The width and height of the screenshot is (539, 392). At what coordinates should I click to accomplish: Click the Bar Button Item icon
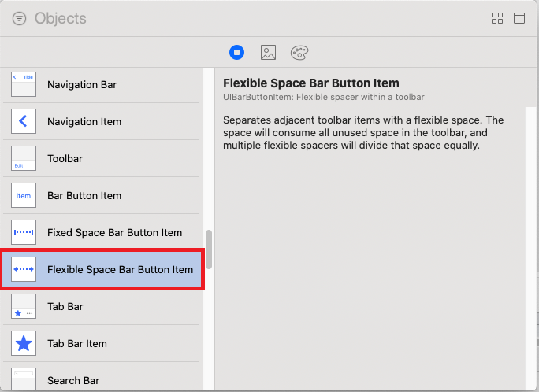tap(24, 195)
